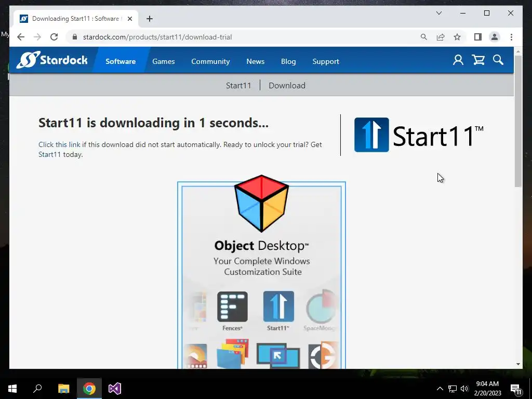Click the zoom magnifier icon in the address bar
This screenshot has width=532, height=399.
pos(424,37)
